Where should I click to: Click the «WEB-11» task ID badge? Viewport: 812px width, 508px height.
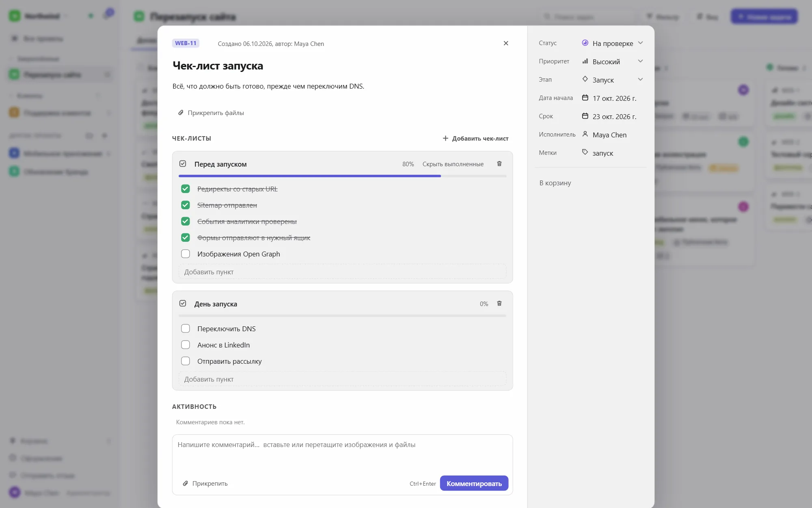pos(186,43)
